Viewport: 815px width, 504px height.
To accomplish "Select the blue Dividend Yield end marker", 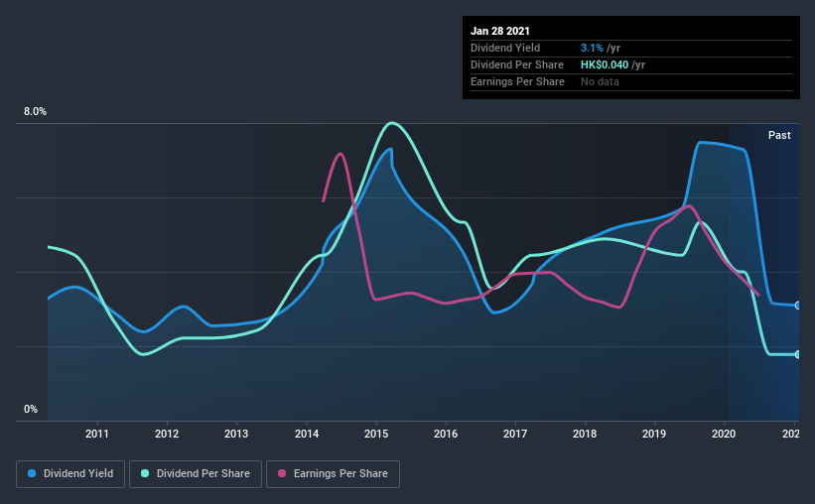I will (798, 306).
